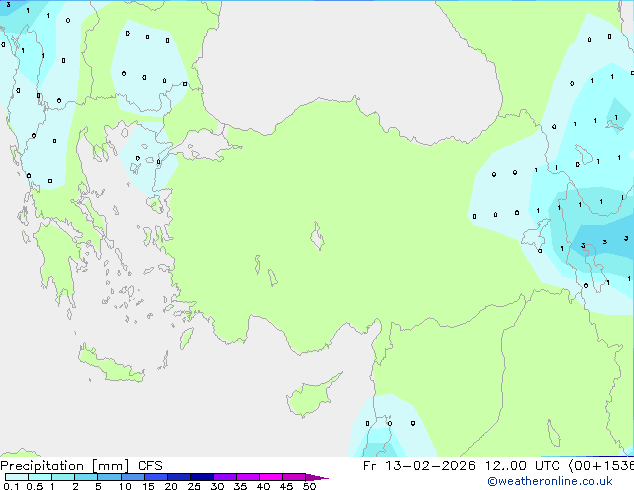Click the "[mm]" unit label
The height and width of the screenshot is (490, 634).
click(x=111, y=466)
